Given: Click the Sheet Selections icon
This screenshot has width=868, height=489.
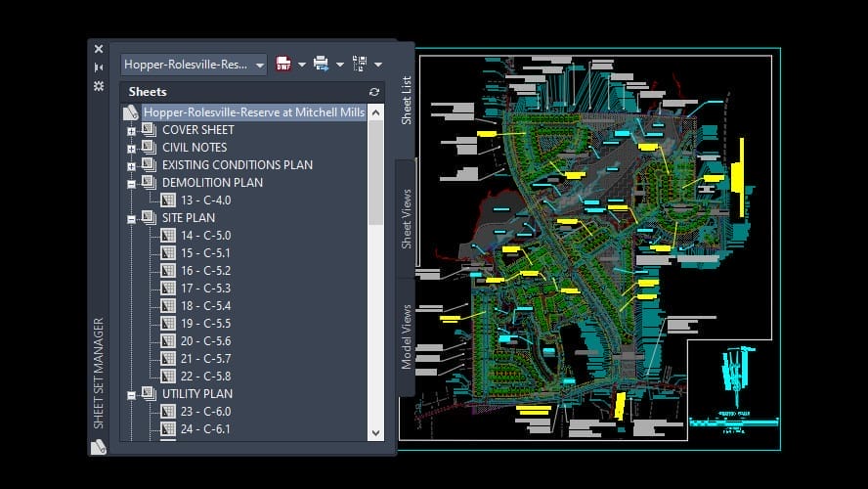Looking at the screenshot, I should click(360, 64).
